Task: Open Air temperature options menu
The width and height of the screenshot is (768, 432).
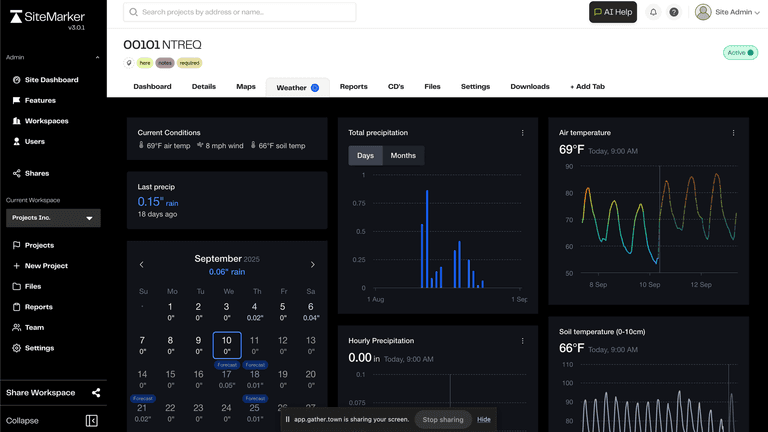Action: pyautogui.click(x=733, y=133)
